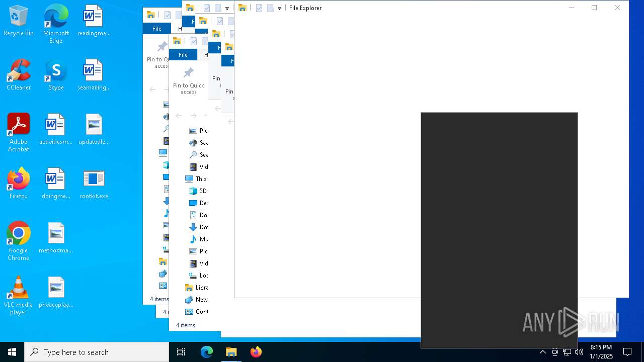Screen dimensions: 644x362
Task: Open Firefox from the taskbar
Action: [256, 352]
